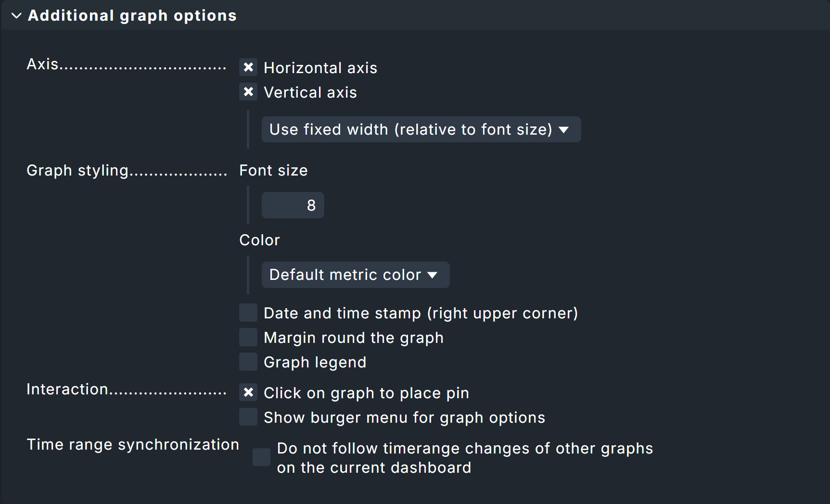Open the vertical axis width mode dropdown
Image resolution: width=830 pixels, height=504 pixels.
pos(421,129)
